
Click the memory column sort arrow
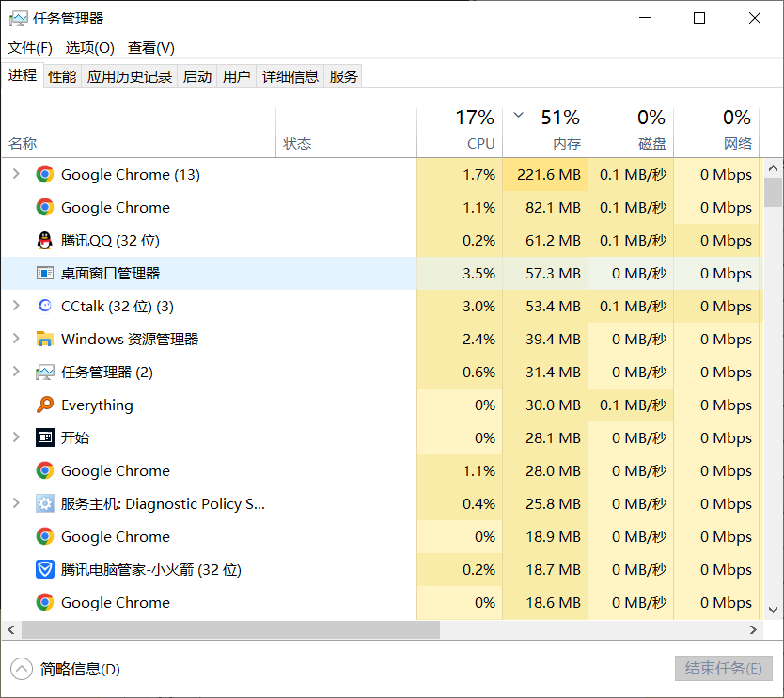(x=519, y=115)
